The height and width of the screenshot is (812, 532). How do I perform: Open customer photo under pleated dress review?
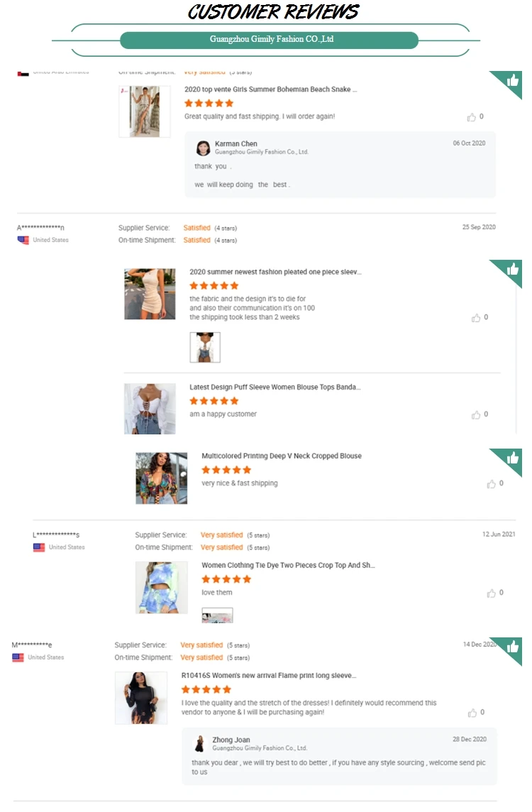(205, 348)
